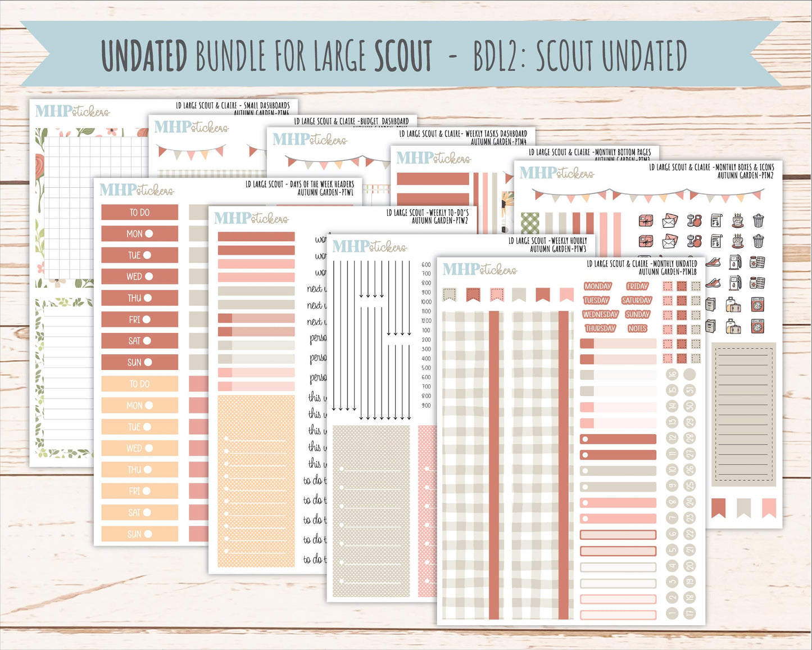Click the SATURDAY label sticker
812x650 pixels.
pos(637,300)
